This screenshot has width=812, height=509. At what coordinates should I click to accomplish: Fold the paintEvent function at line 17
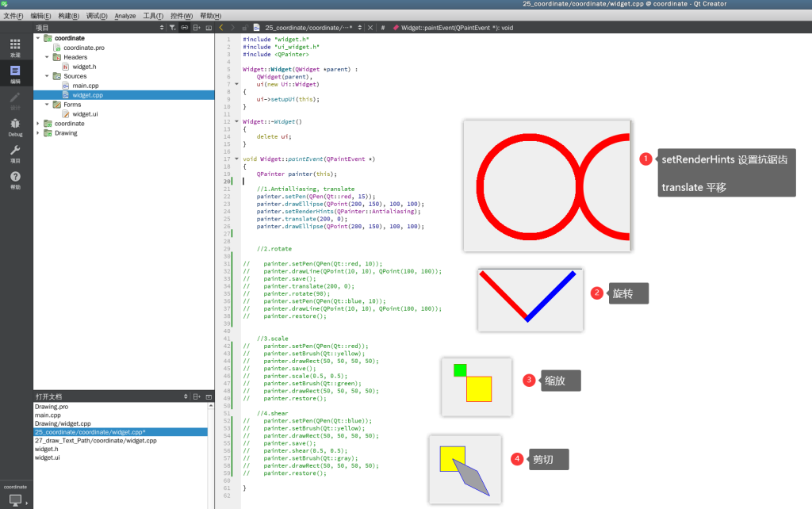coord(236,159)
